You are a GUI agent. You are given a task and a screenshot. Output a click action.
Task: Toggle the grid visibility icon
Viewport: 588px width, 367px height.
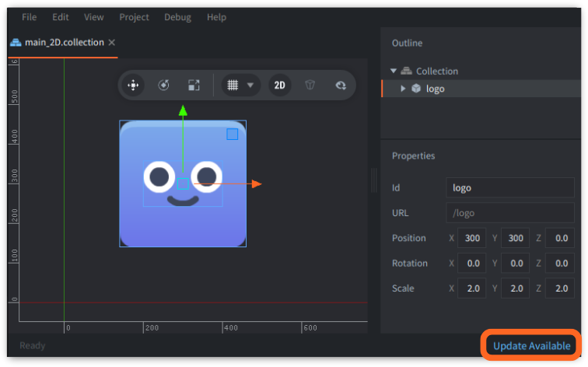click(231, 86)
